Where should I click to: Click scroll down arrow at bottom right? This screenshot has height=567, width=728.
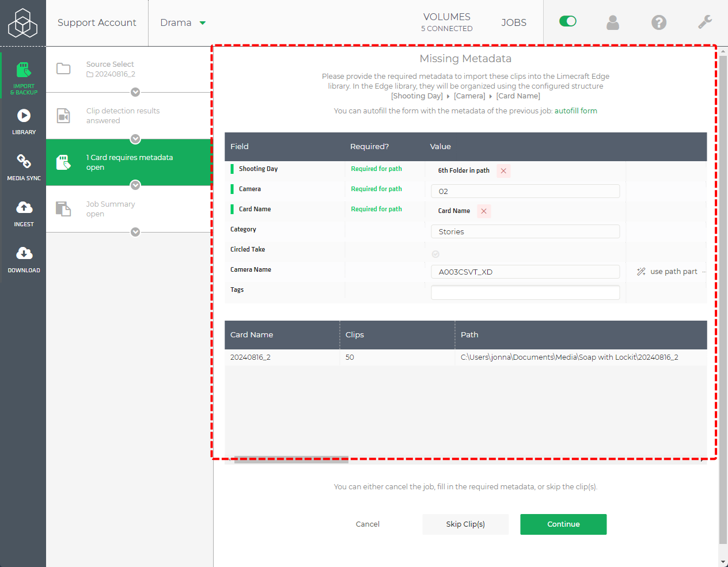coord(723,562)
